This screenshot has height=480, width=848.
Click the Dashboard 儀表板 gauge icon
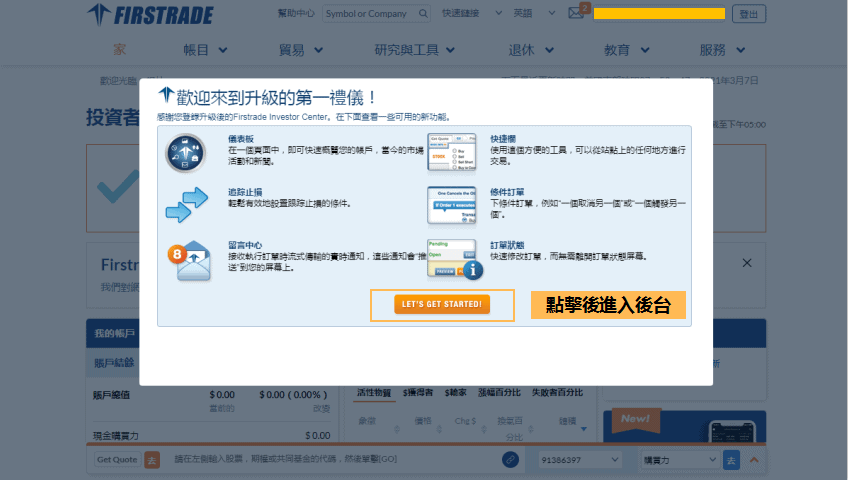tap(186, 153)
